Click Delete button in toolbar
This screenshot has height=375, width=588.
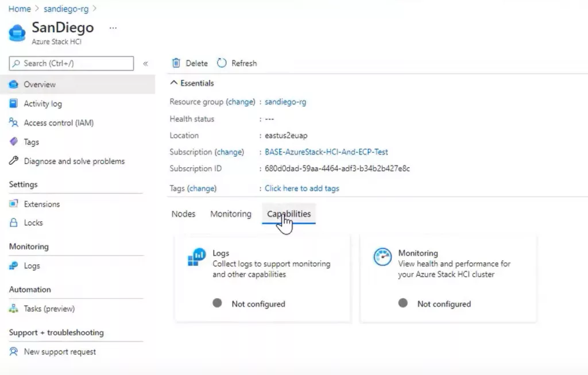190,63
